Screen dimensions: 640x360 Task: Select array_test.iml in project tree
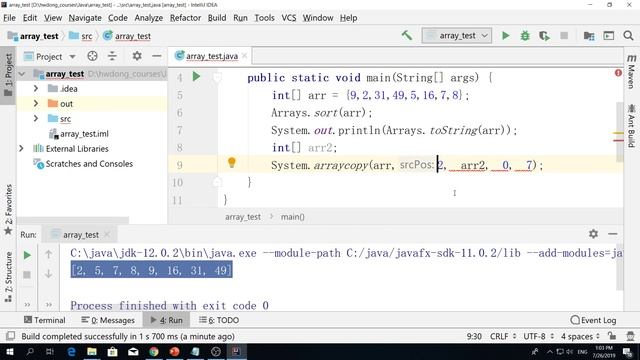tap(84, 133)
